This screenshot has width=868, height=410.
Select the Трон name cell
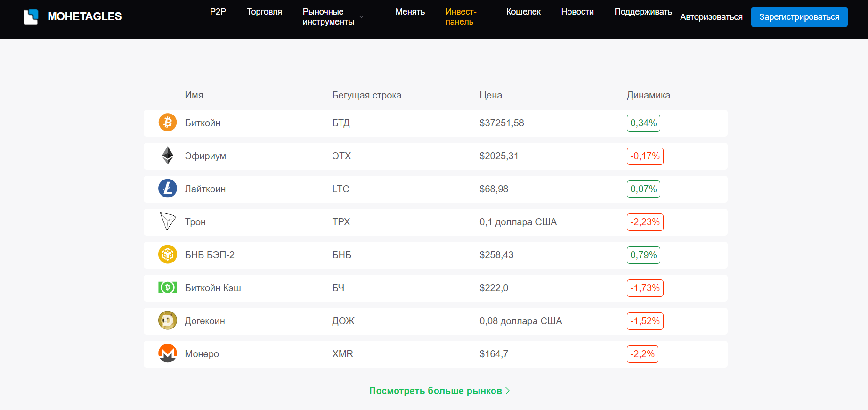[195, 222]
